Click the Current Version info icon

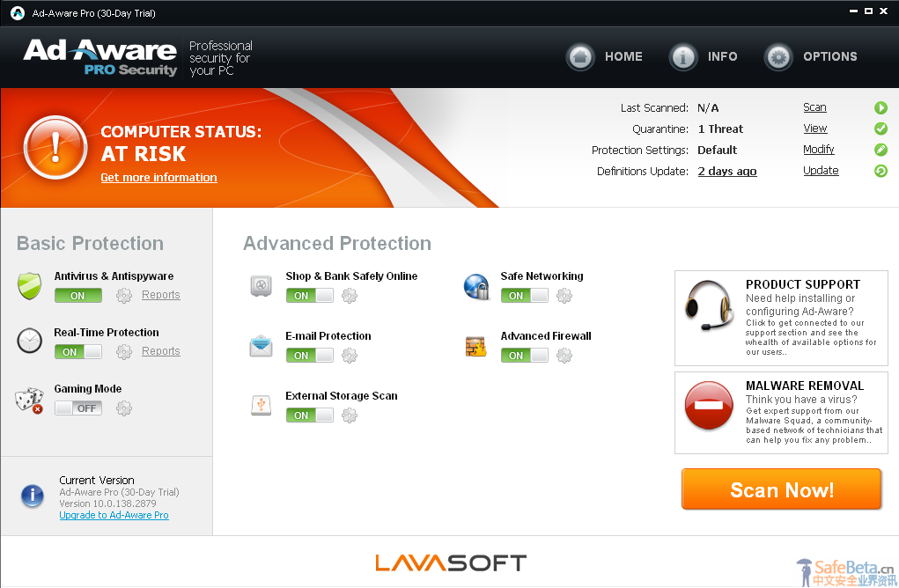[x=33, y=496]
